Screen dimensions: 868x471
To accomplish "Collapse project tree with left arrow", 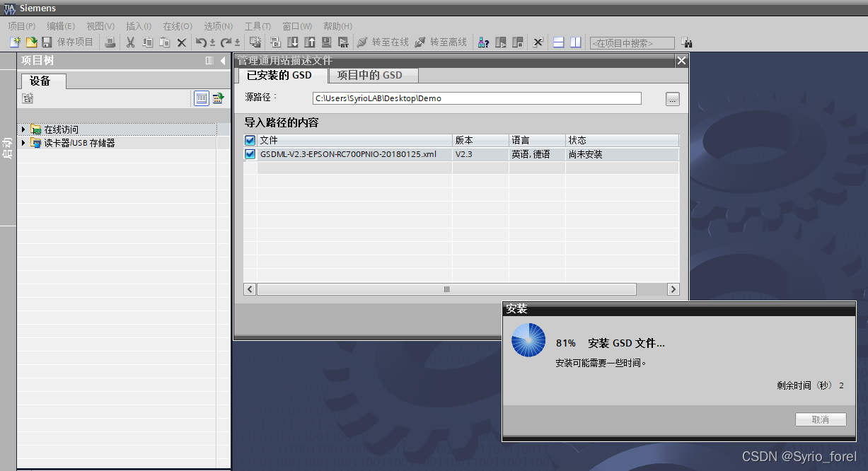I will (x=223, y=61).
